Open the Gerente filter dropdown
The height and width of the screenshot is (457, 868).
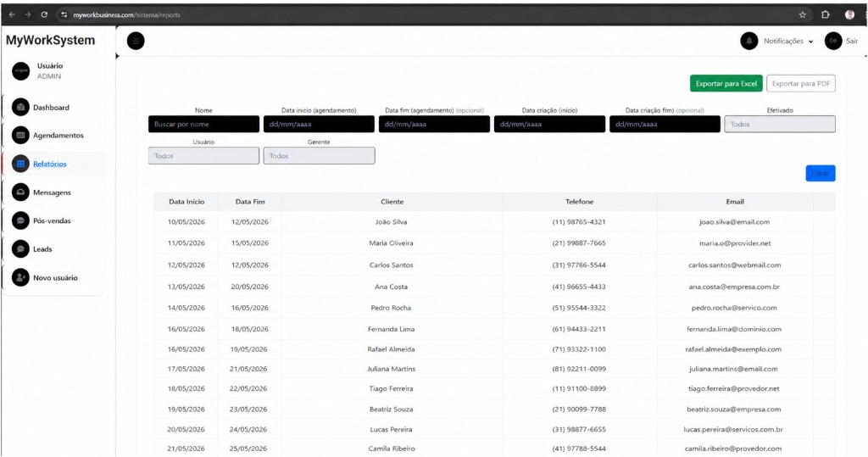(x=319, y=156)
